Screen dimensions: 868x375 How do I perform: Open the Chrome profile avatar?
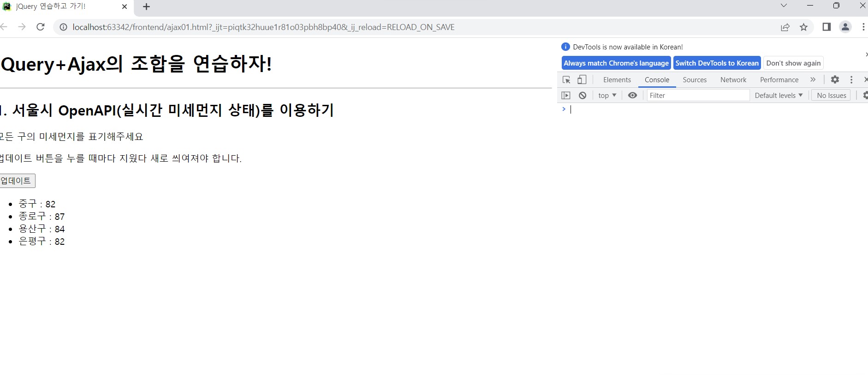(x=845, y=27)
